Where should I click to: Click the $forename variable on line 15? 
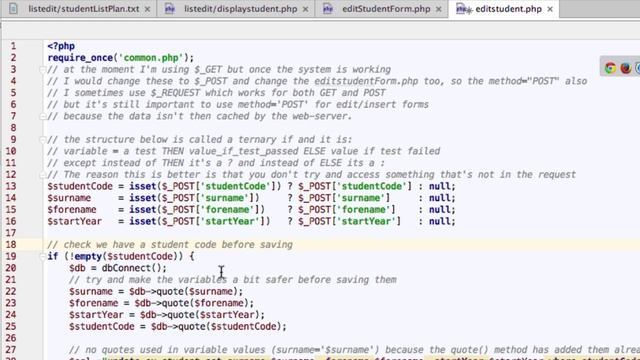[72, 209]
